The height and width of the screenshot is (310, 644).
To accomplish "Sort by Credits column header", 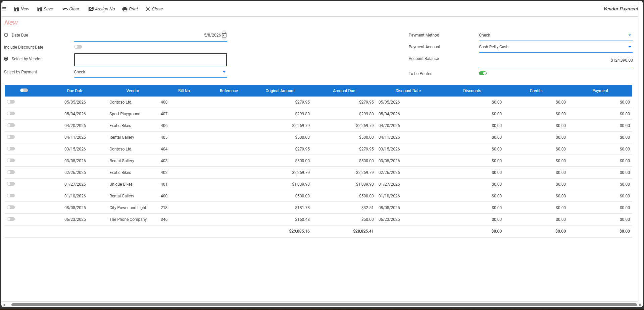I will tap(536, 91).
